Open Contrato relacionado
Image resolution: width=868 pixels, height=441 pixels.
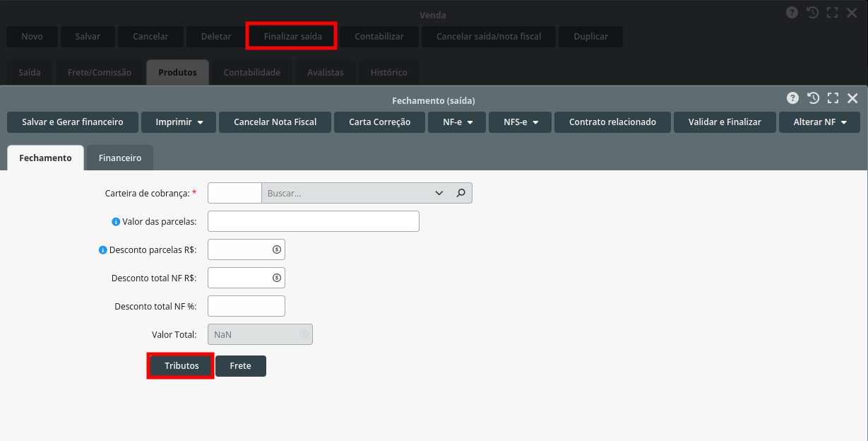[x=612, y=122]
